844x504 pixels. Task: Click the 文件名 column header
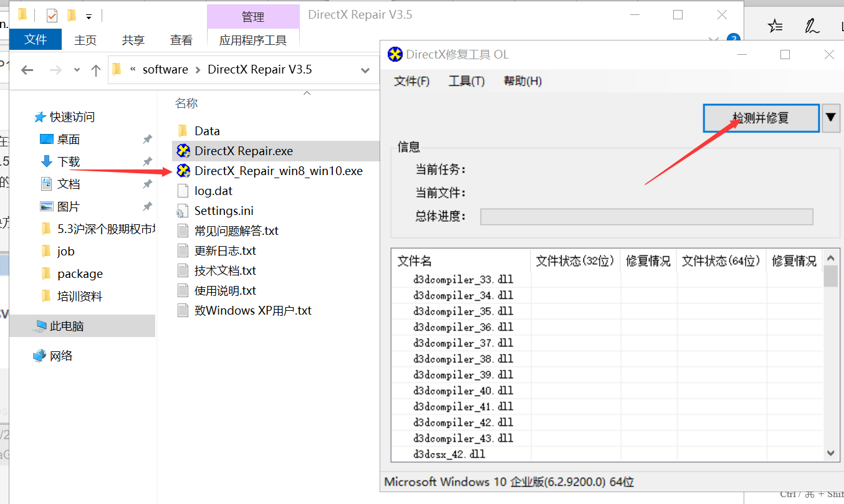tap(461, 261)
